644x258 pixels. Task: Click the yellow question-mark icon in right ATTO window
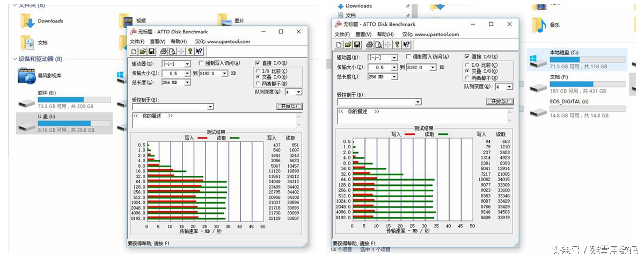(397, 45)
